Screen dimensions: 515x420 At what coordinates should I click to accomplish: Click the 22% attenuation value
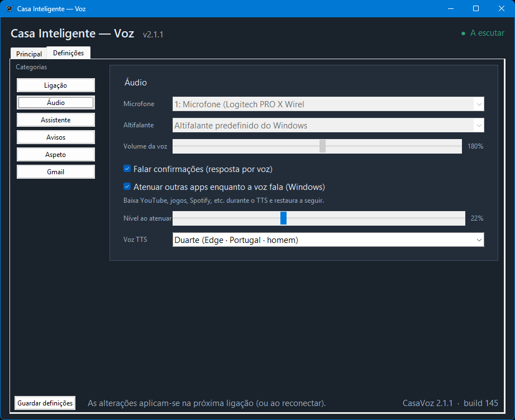tap(477, 218)
